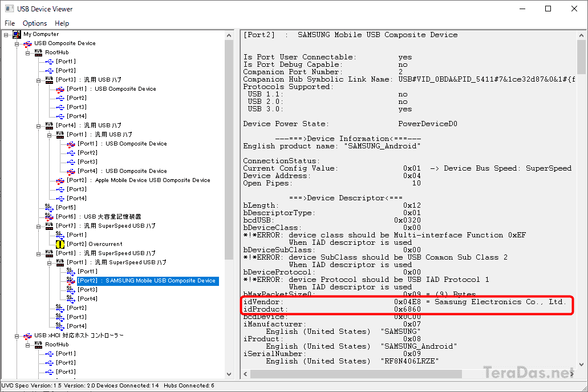Select the USB xHCI 対応ホスト コントローラー row
This screenshot has height=392, width=588.
[79, 336]
